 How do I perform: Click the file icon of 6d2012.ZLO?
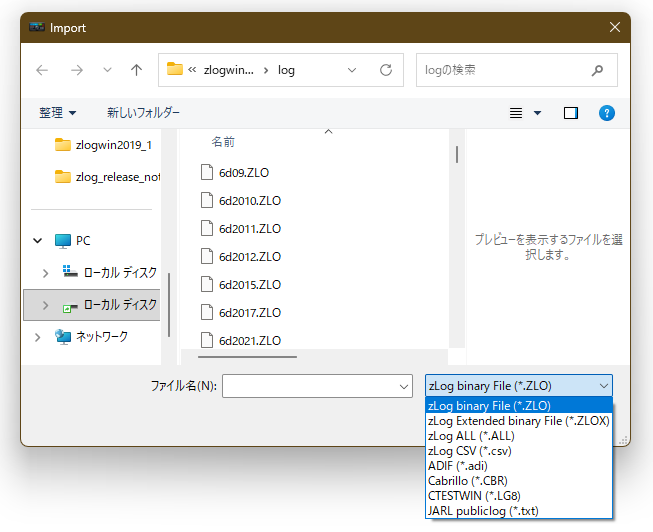[207, 256]
